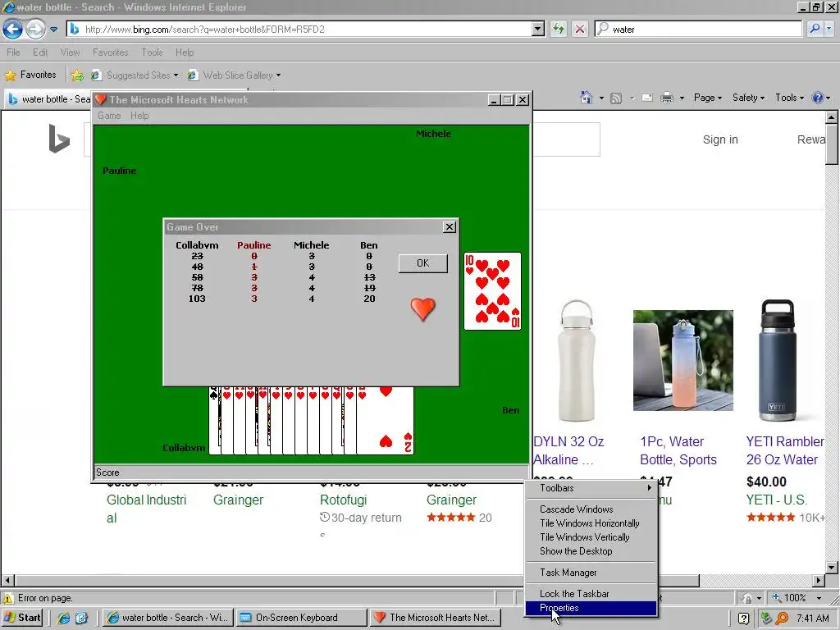Select Cascade Windows in context menu
The height and width of the screenshot is (630, 840).
591,509
